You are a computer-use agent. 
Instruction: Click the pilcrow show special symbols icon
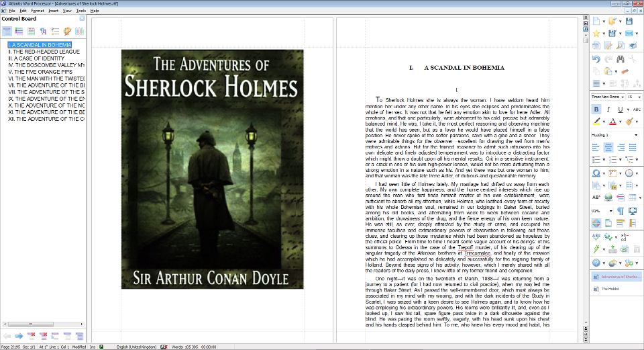coord(621,210)
